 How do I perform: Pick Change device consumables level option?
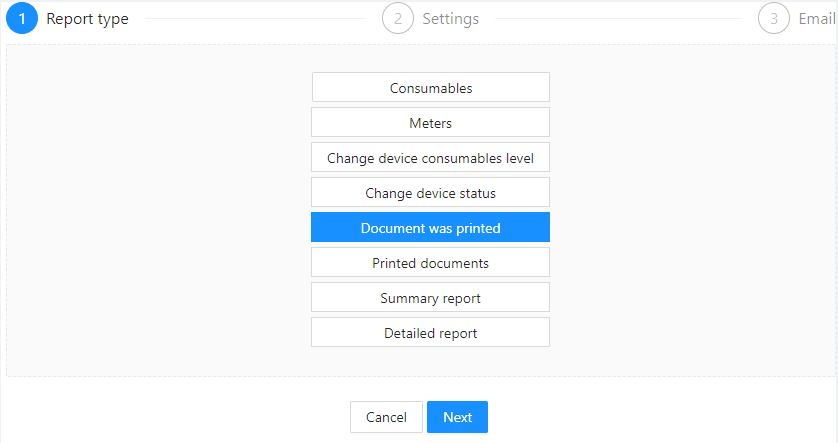click(x=430, y=157)
